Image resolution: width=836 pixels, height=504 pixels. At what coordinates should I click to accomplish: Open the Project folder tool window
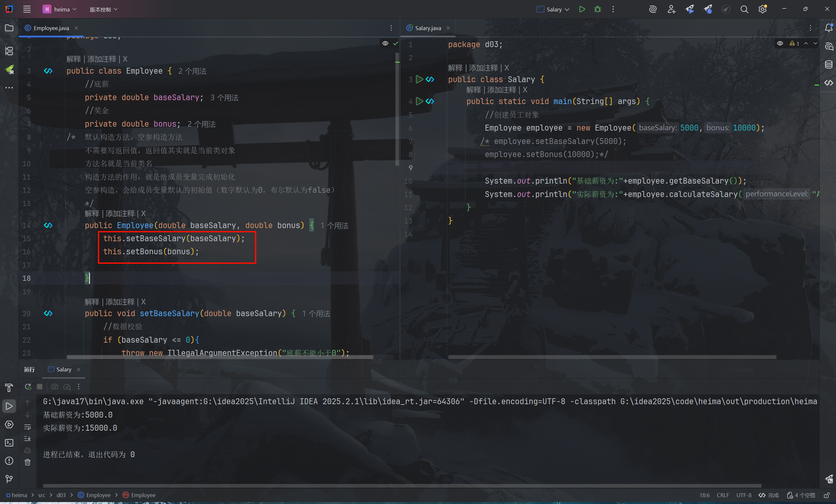click(9, 28)
